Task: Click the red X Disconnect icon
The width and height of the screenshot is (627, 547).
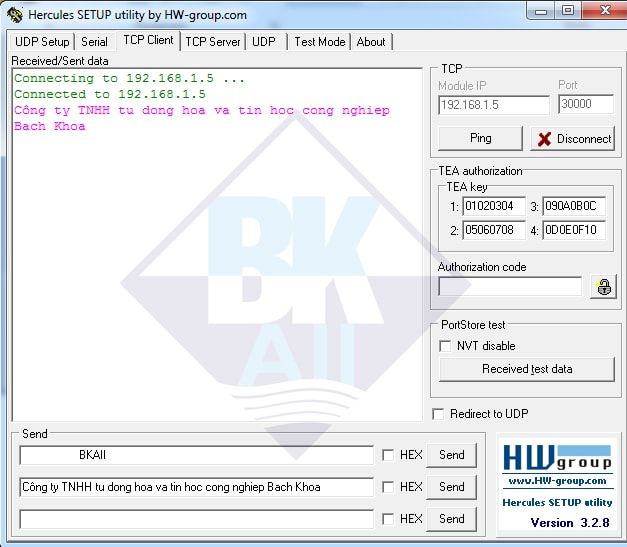Action: [x=544, y=139]
